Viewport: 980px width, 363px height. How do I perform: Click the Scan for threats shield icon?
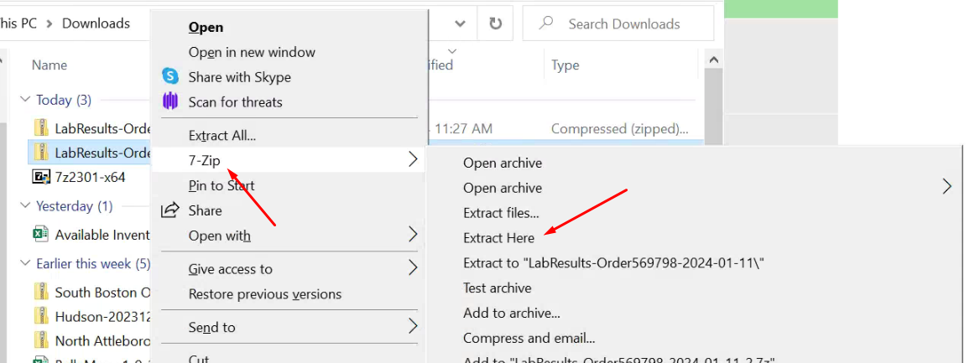pyautogui.click(x=170, y=102)
